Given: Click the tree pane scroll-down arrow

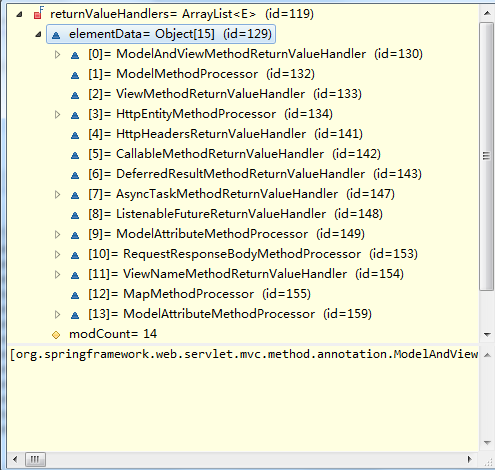Looking at the screenshot, I should click(487, 334).
